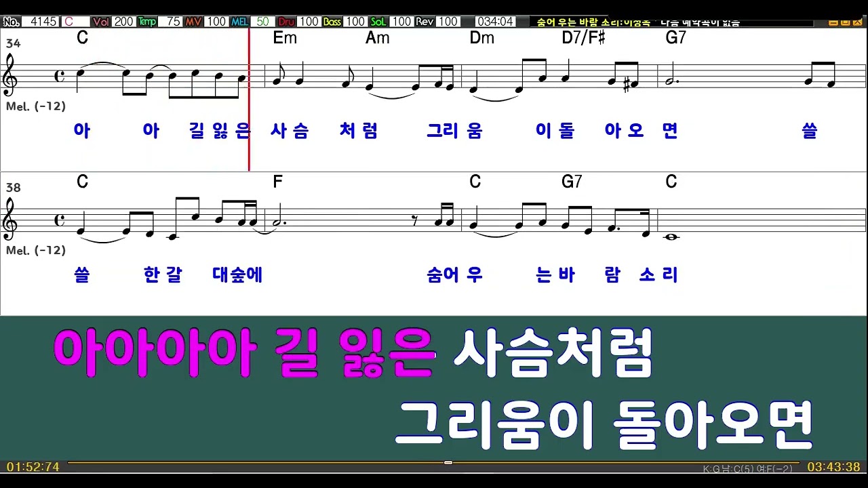Click the Bass volume label

332,22
